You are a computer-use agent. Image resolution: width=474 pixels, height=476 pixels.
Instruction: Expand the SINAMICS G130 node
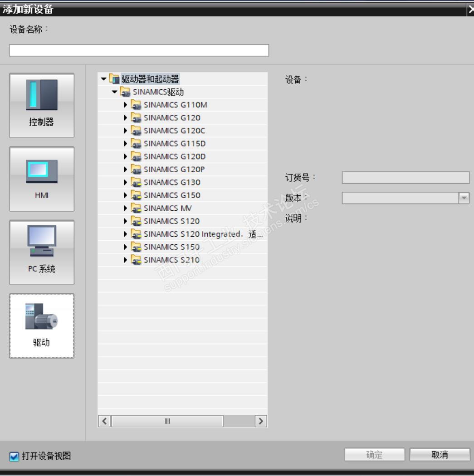coord(125,182)
